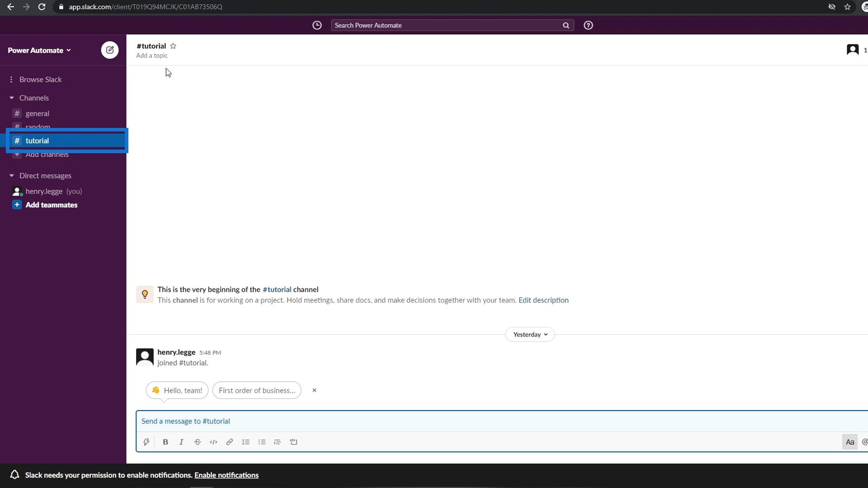Click the Bold formatting icon
Viewport: 868px width, 488px height.
pos(165,442)
